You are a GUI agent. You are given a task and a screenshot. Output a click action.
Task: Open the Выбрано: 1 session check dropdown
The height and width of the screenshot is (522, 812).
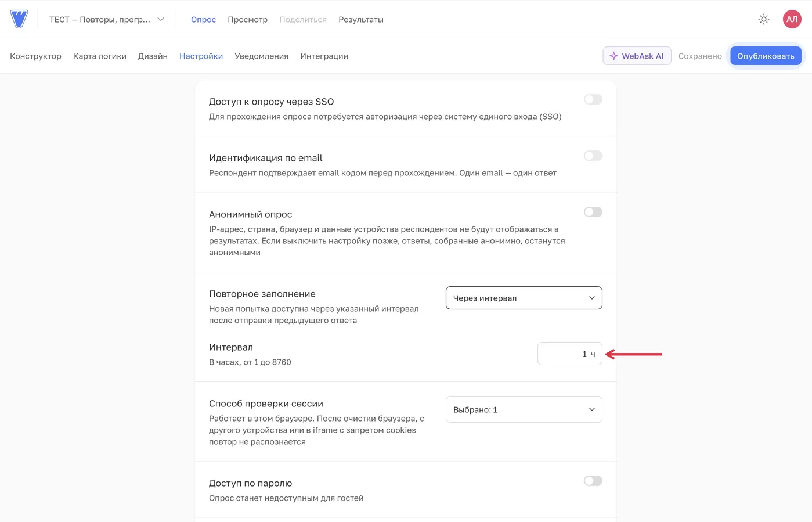tap(524, 409)
